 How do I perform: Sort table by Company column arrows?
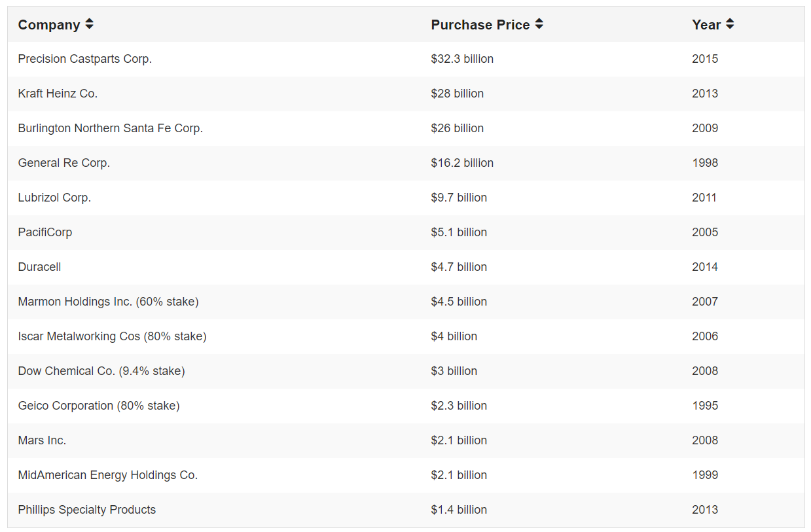point(89,24)
